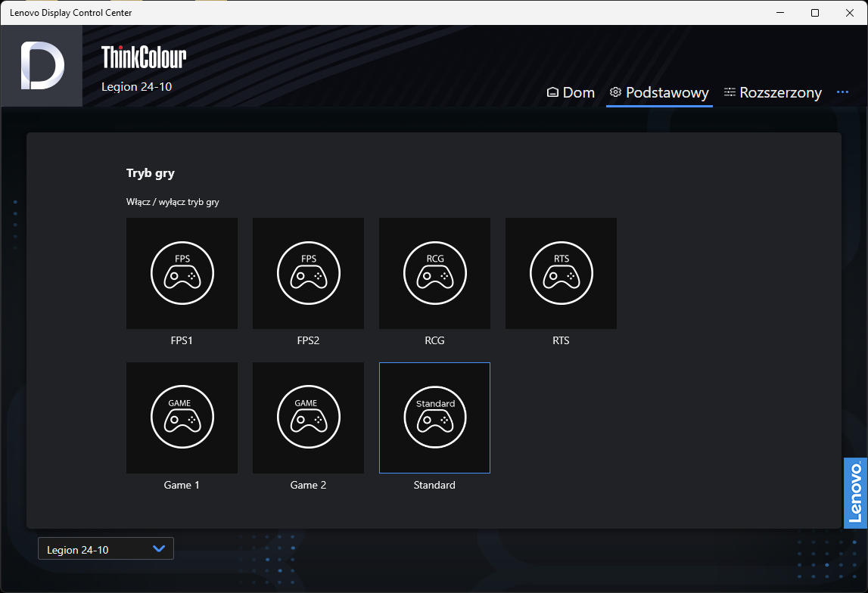Image resolution: width=868 pixels, height=593 pixels.
Task: Maximize the Display Control Center window
Action: tap(814, 13)
